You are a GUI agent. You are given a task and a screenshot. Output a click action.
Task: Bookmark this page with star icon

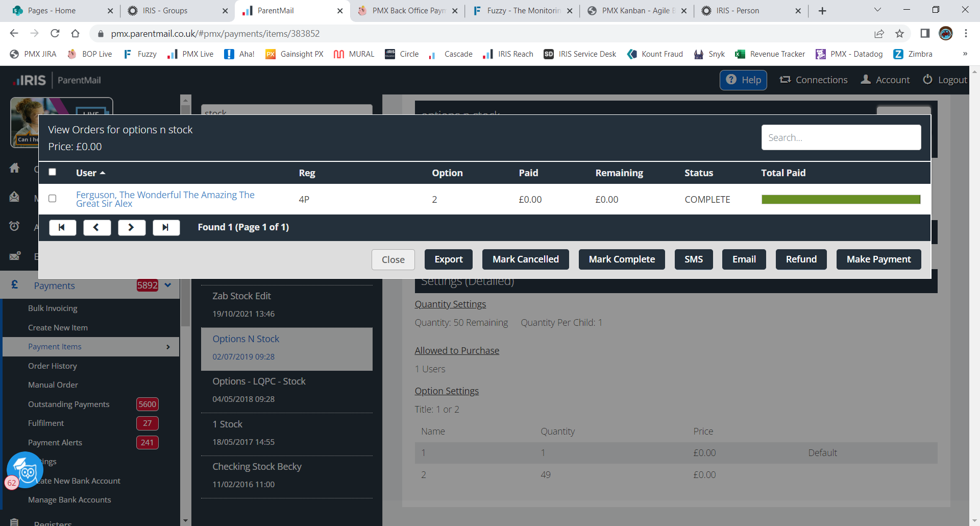[x=899, y=34]
